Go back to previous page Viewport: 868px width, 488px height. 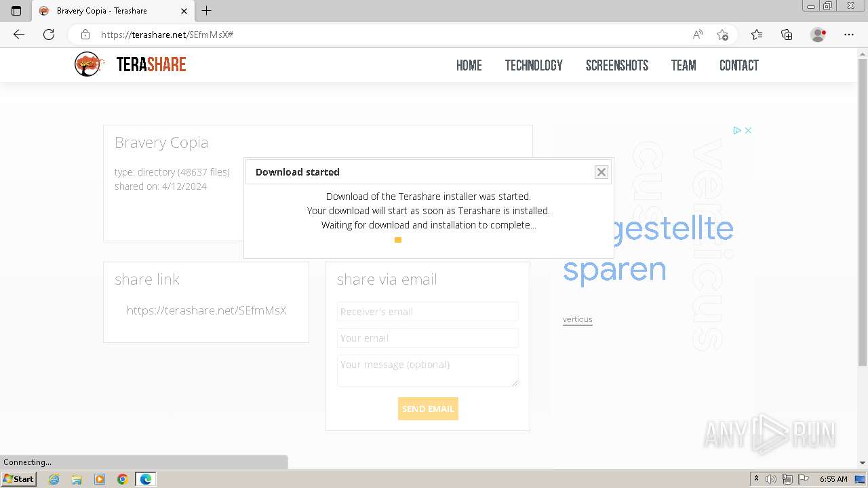click(x=19, y=35)
